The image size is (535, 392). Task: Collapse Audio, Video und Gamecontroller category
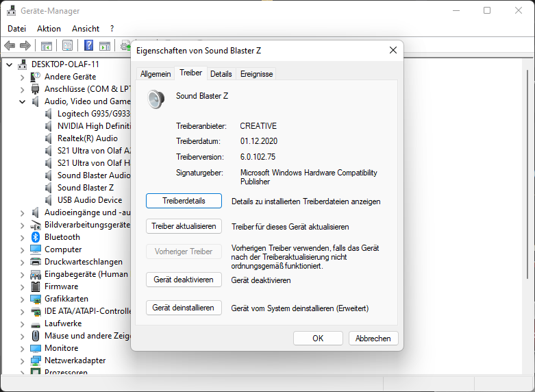click(22, 101)
